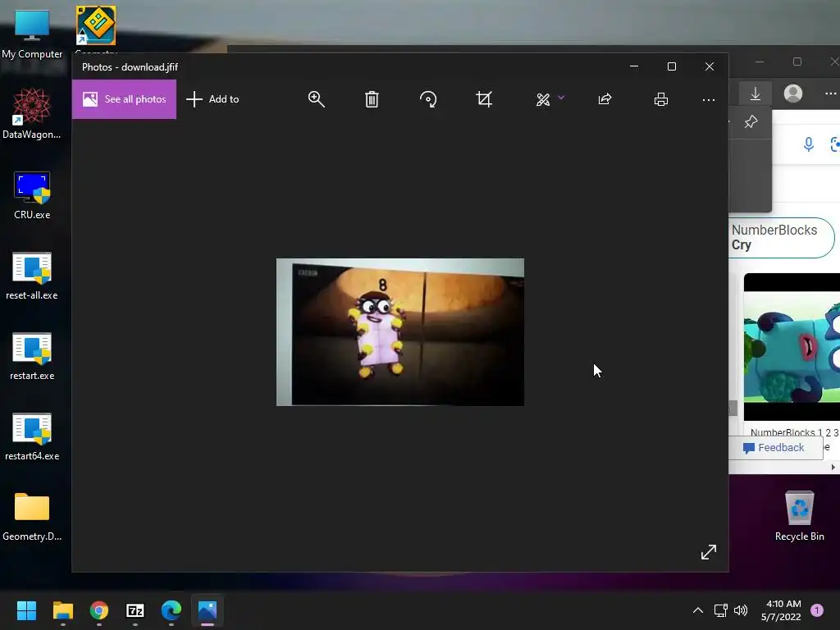This screenshot has width=840, height=630.
Task: Click the network tray icon
Action: 720,610
